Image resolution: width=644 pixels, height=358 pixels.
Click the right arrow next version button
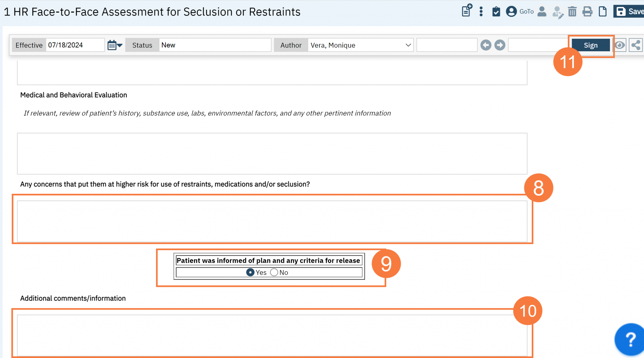(500, 45)
